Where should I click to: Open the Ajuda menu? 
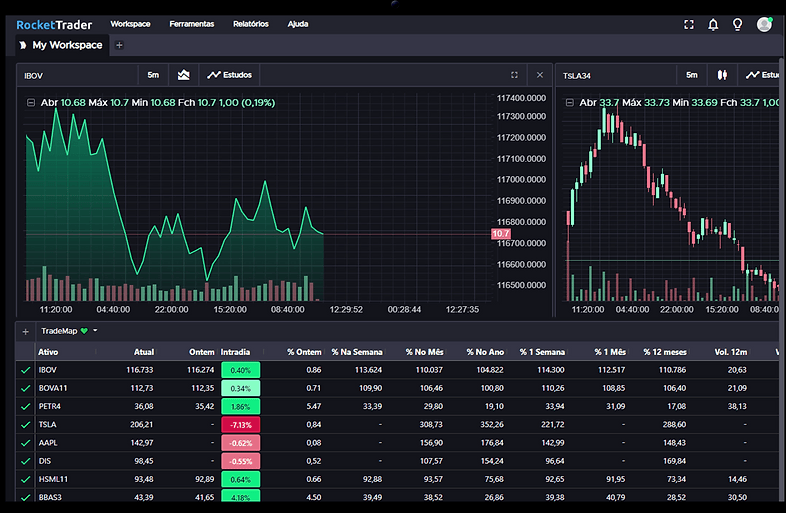click(x=298, y=24)
